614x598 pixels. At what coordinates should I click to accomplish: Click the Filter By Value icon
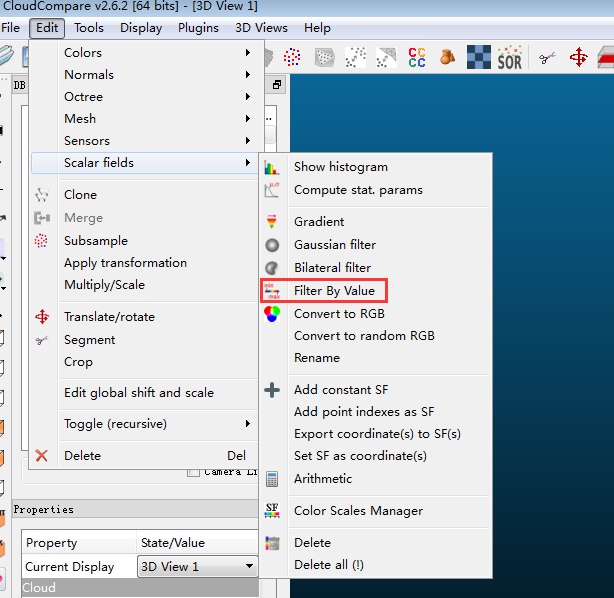coord(272,291)
